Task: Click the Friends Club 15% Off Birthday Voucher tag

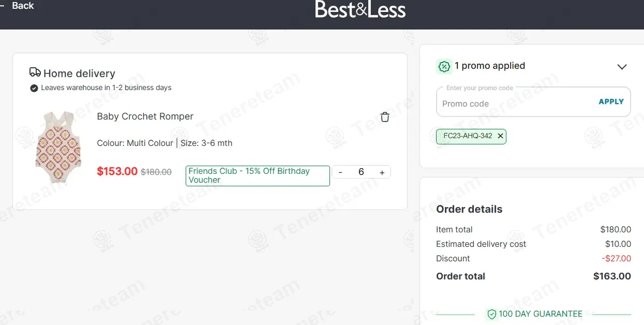Action: click(x=258, y=175)
